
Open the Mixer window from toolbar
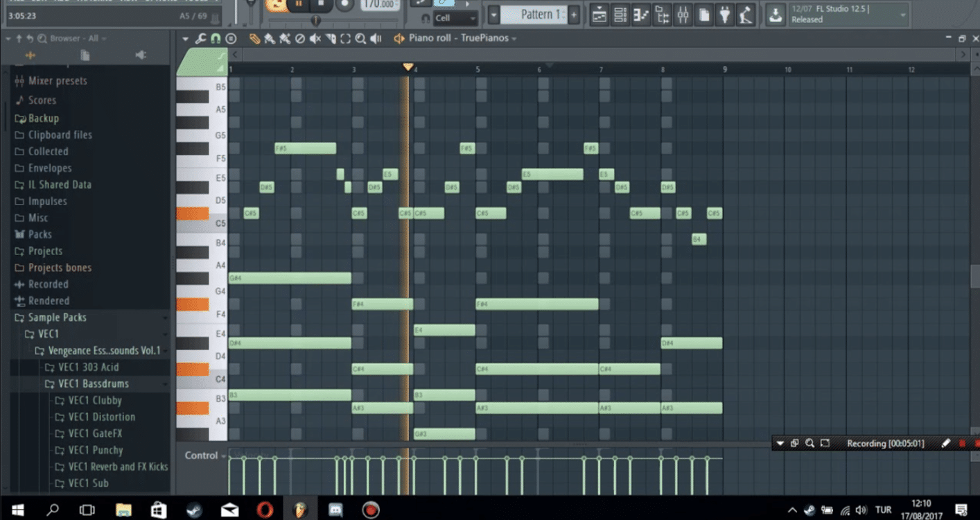pos(683,15)
